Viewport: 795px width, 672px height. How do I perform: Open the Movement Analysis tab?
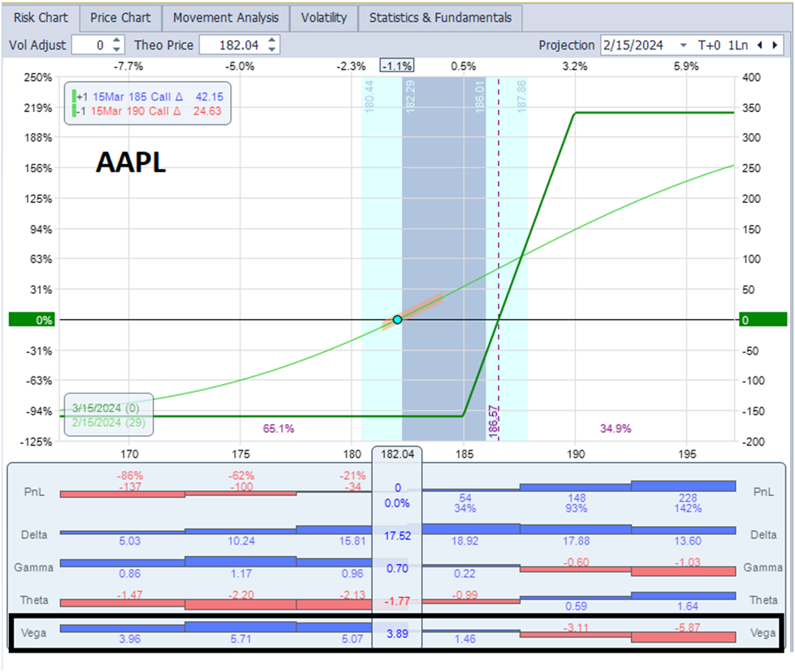click(226, 18)
